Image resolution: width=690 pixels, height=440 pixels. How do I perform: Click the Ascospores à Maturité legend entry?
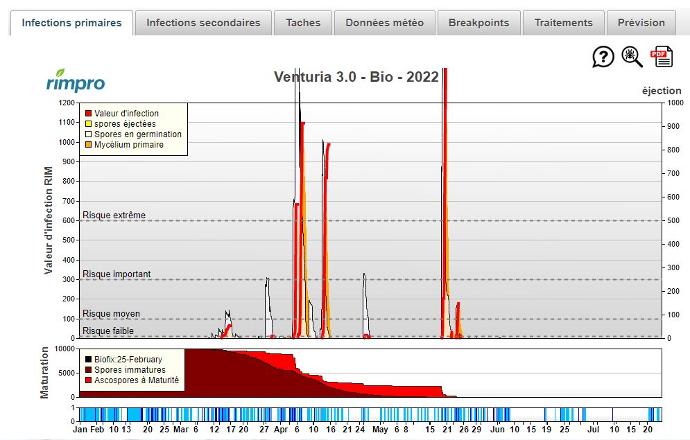(x=132, y=380)
